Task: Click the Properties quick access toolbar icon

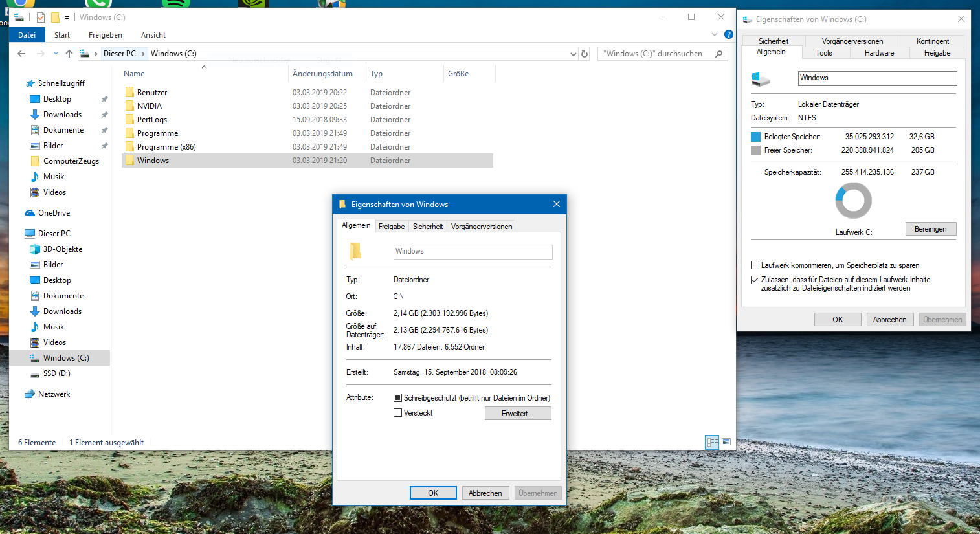Action: pyautogui.click(x=41, y=17)
